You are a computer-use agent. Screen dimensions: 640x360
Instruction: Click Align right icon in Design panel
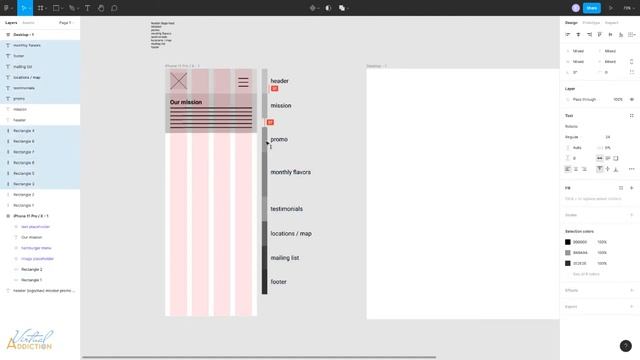coord(589,35)
